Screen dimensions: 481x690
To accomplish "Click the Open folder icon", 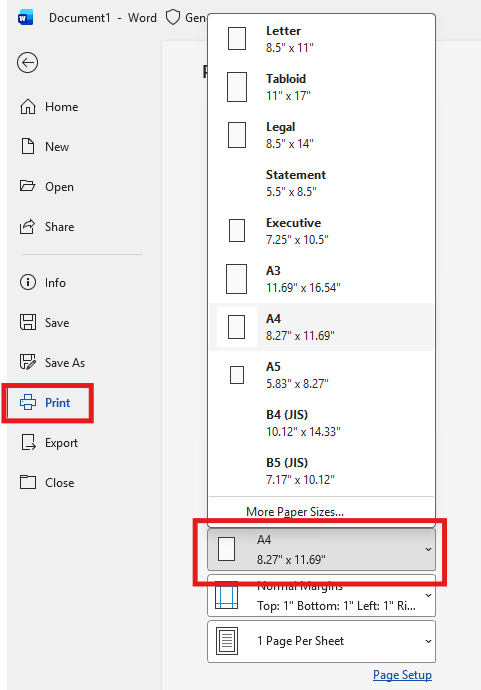I will click(27, 186).
